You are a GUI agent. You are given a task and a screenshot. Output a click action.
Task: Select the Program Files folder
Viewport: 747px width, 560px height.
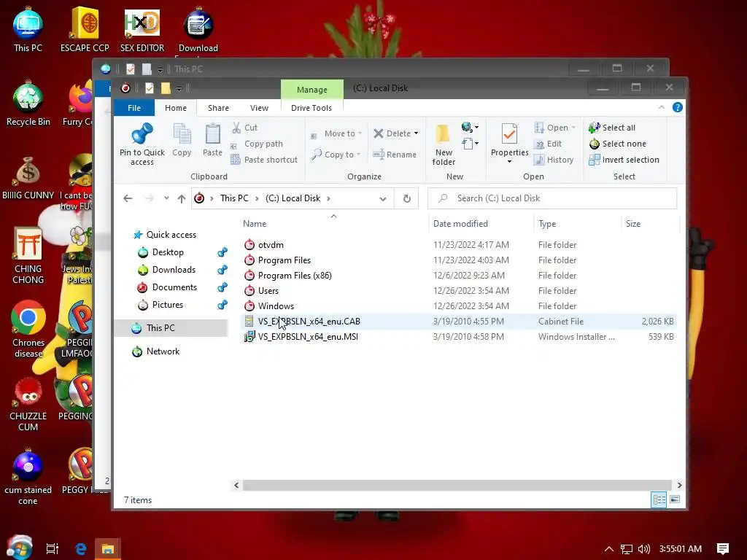pos(460,260)
